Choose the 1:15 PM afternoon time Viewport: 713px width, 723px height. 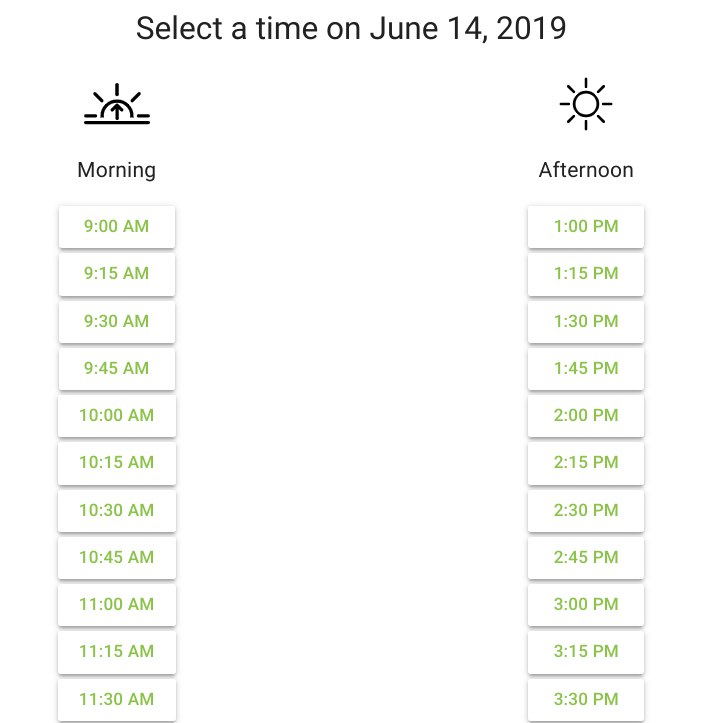coord(586,274)
